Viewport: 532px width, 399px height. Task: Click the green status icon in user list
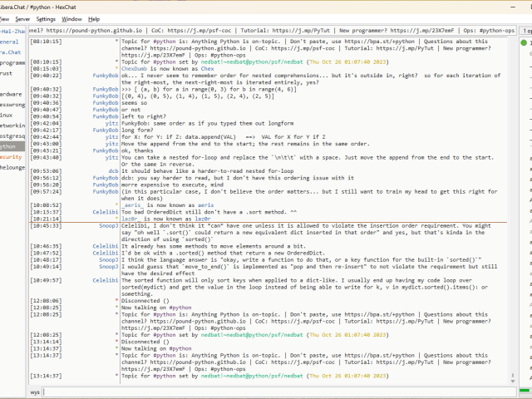[525, 41]
